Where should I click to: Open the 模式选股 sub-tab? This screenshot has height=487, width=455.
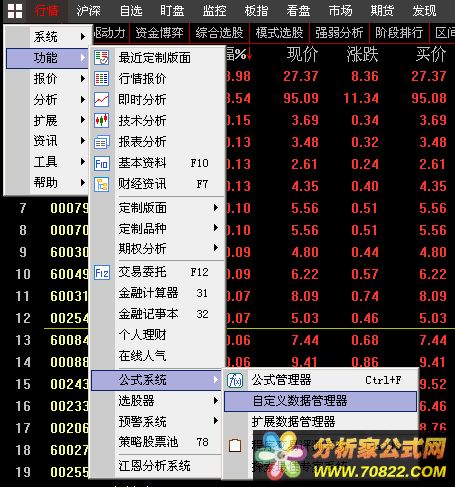coord(279,33)
